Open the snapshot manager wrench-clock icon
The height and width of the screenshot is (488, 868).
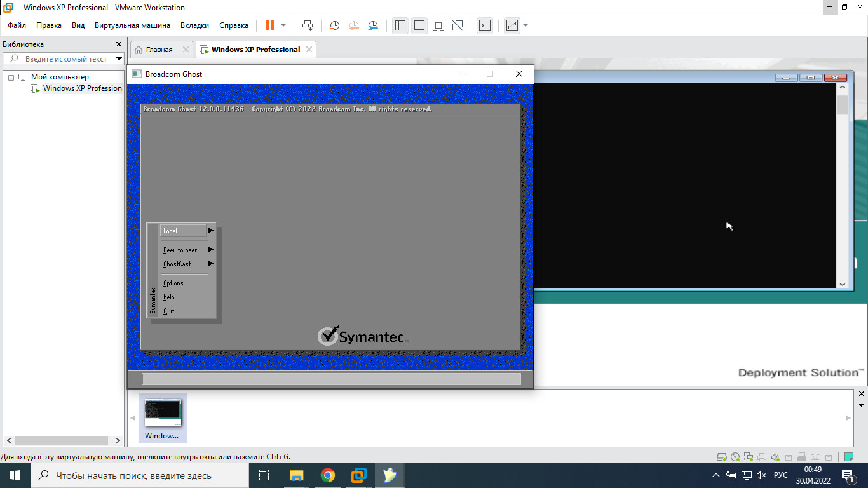click(374, 25)
